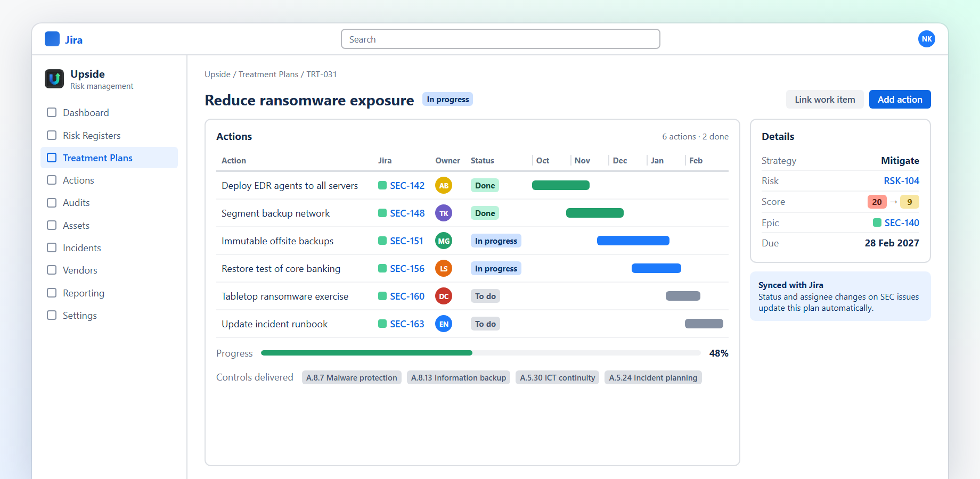Image resolution: width=980 pixels, height=479 pixels.
Task: Focus the Search field
Action: pos(501,39)
